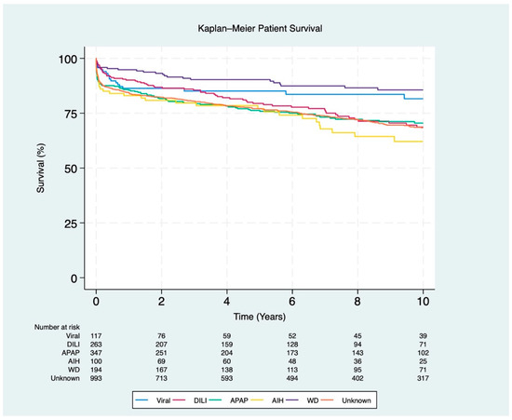The image size is (512, 420).
Task: Click the purple WD legend line
Action: tap(292, 400)
